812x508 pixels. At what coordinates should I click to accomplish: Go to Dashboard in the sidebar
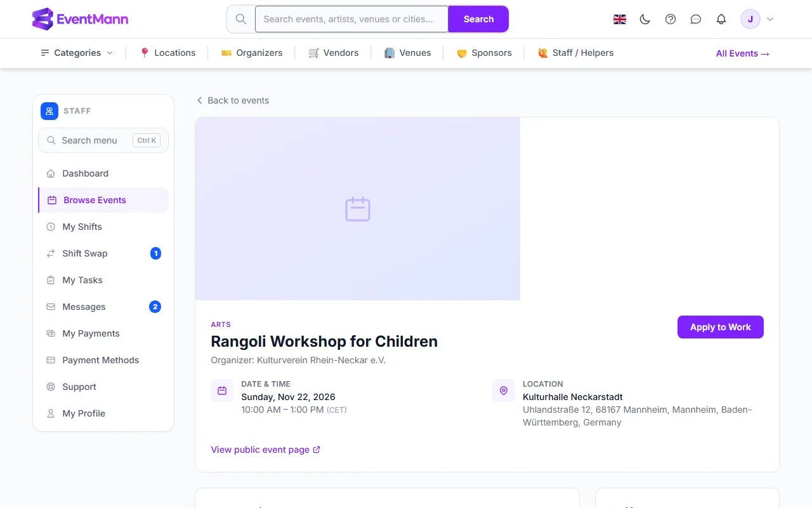point(103,173)
